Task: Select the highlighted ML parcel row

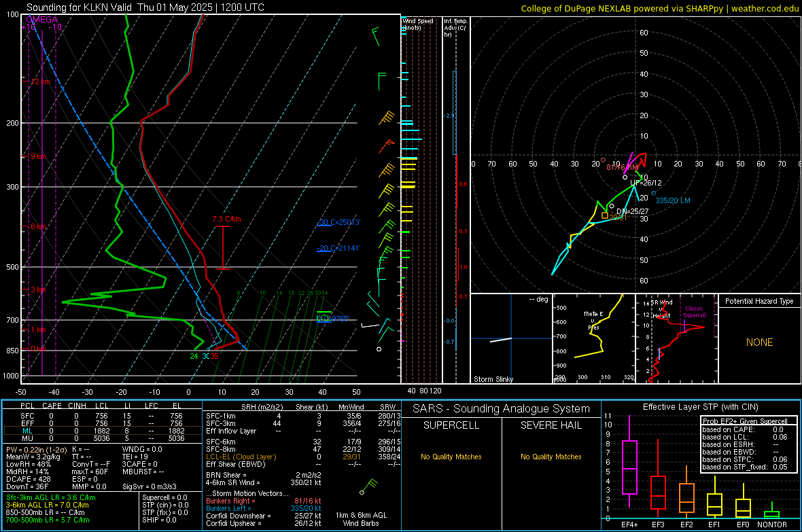Action: coord(102,431)
